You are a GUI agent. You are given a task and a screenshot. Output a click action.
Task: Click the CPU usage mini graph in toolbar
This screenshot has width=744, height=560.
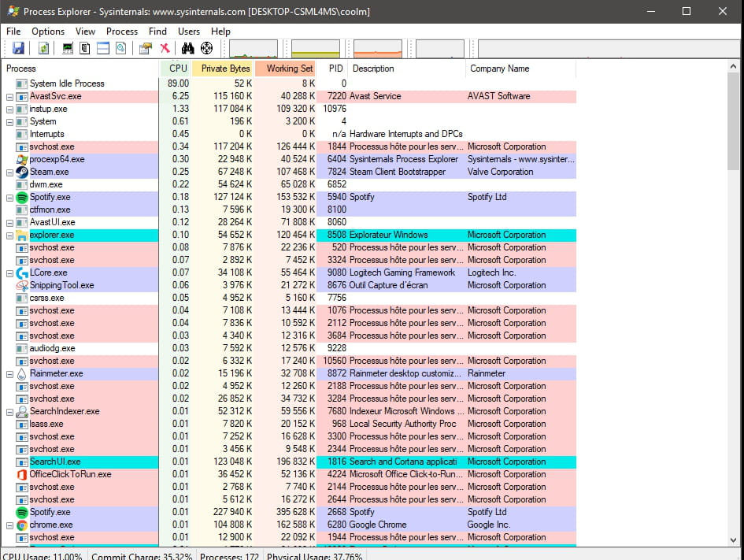[x=254, y=49]
